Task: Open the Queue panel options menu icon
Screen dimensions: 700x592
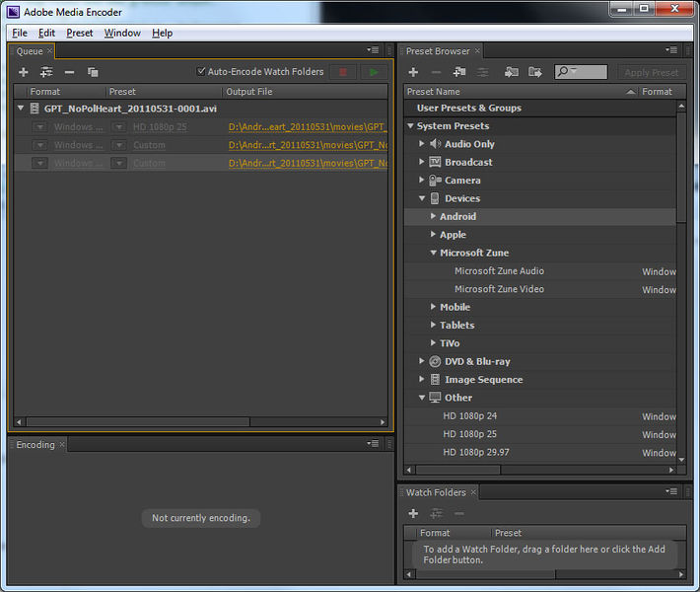Action: coord(373,50)
